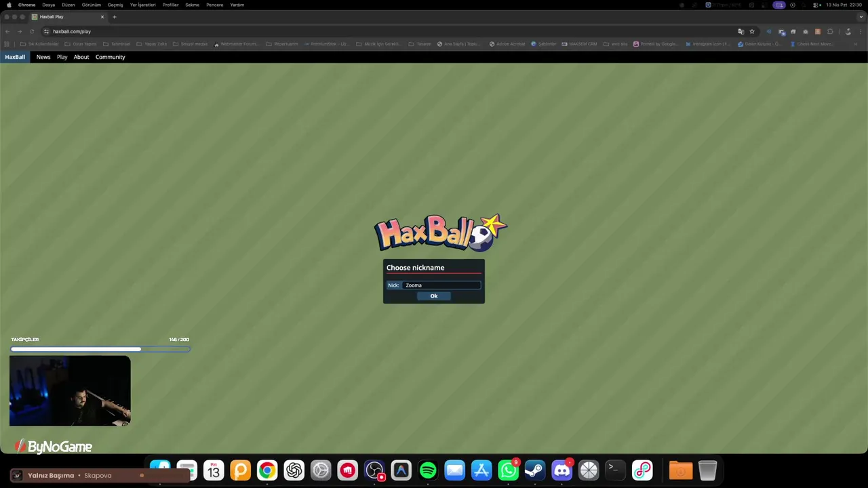Image resolution: width=868 pixels, height=488 pixels.
Task: Open the Community link
Action: click(x=110, y=57)
